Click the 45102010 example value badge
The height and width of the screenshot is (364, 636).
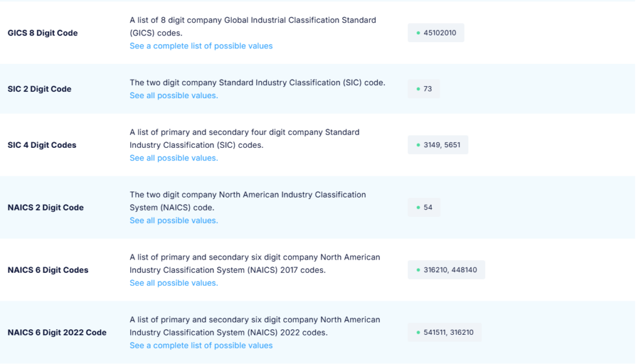[x=436, y=33]
